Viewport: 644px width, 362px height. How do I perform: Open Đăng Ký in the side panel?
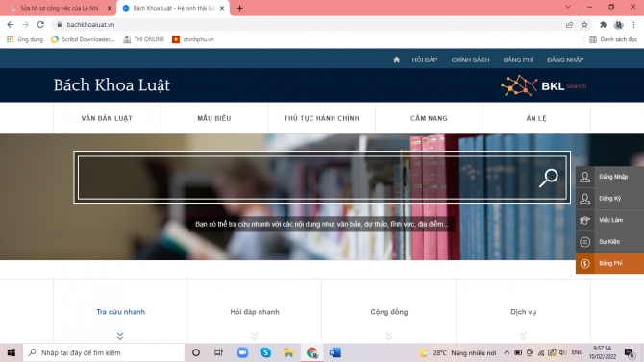pyautogui.click(x=609, y=199)
